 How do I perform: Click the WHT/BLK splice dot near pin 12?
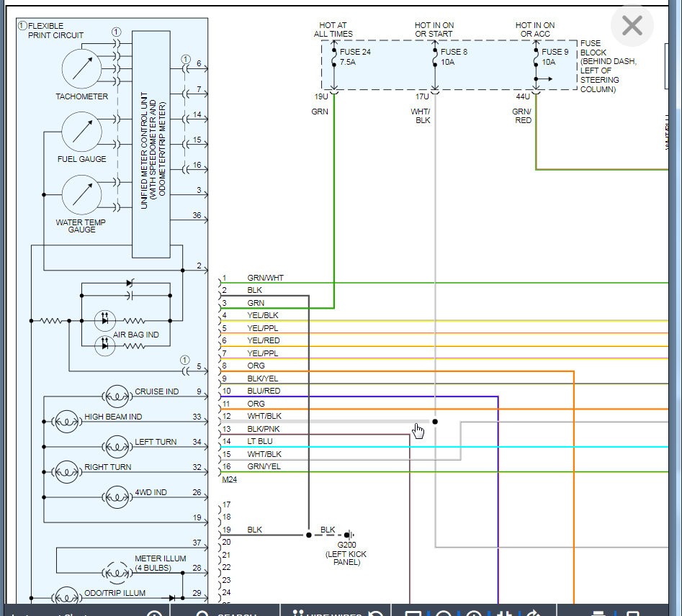(434, 422)
